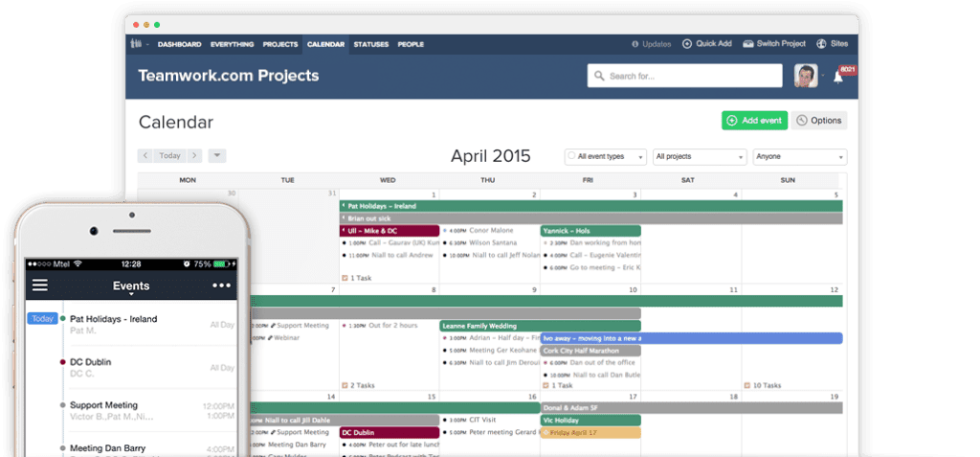Click the Options button
Image resolution: width=980 pixels, height=457 pixels.
pyautogui.click(x=819, y=121)
